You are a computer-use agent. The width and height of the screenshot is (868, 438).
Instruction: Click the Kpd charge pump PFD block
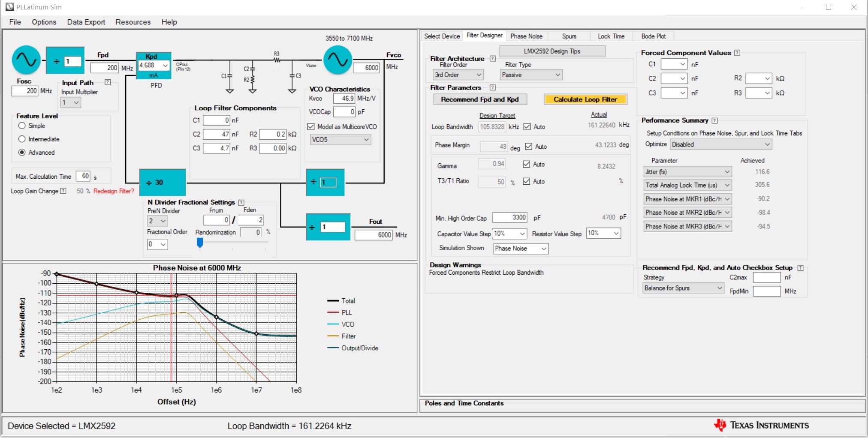[154, 65]
